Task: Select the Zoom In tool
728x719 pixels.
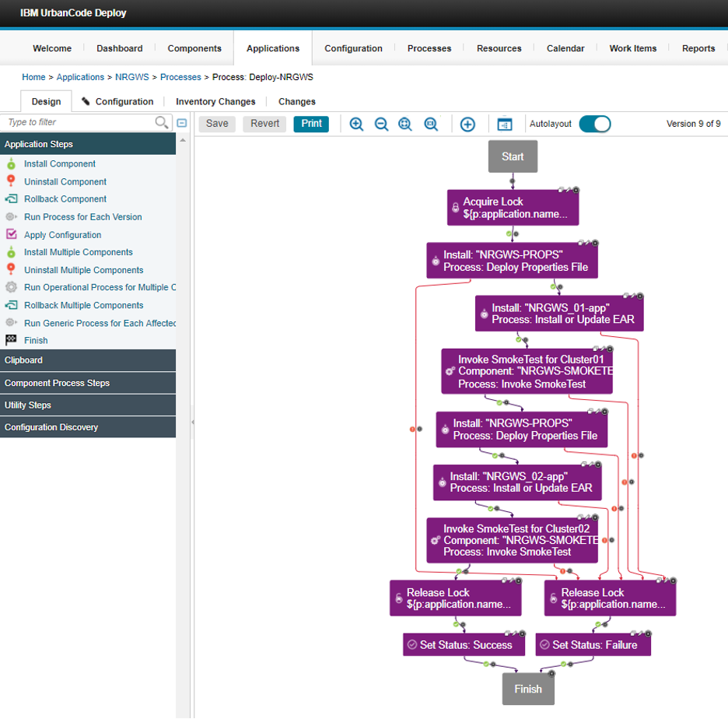Action: pos(356,124)
